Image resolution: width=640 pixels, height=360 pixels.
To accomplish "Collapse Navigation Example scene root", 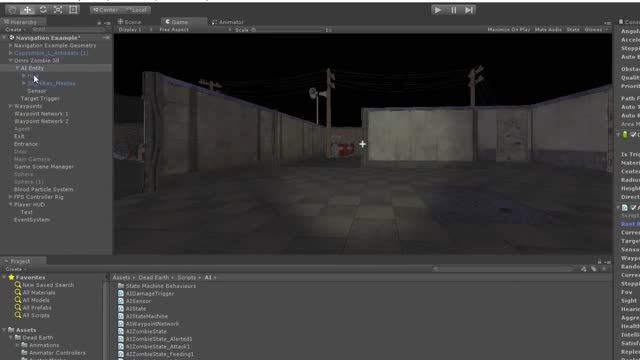I will [x=4, y=38].
